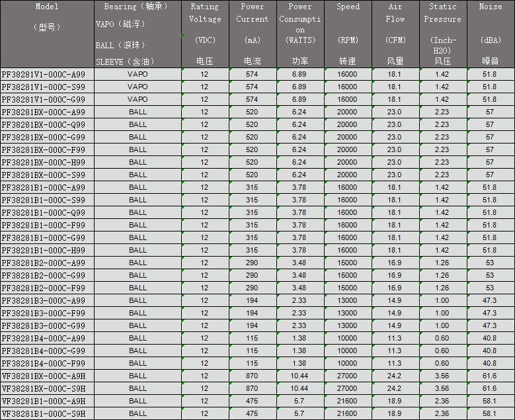Viewport: 515px width, 420px height.
Task: Click the air flow value for VF38281B1-000C-A9H
Action: [395, 401]
